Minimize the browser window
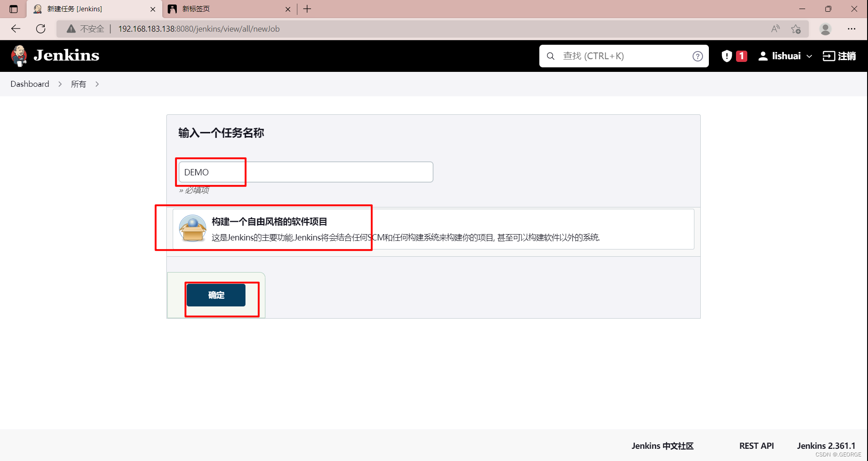 point(802,9)
